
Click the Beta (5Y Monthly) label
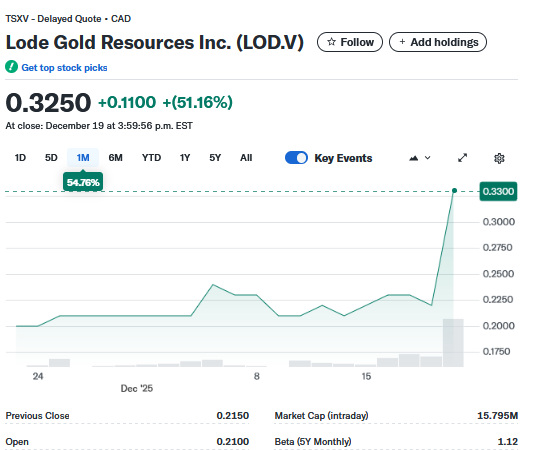(313, 442)
